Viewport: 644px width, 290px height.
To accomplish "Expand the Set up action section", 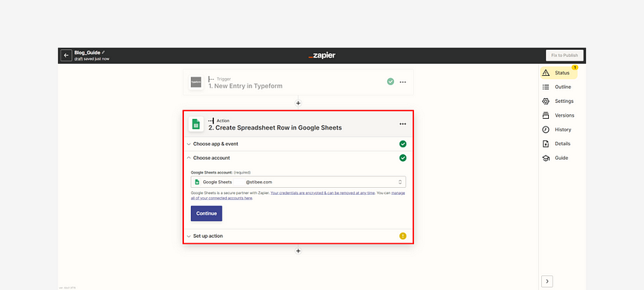I will 298,236.
